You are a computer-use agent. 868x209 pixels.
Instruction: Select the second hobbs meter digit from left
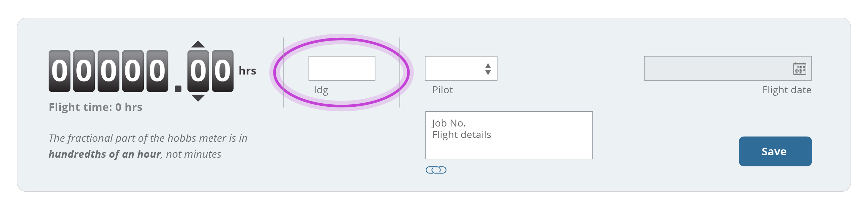tap(84, 71)
